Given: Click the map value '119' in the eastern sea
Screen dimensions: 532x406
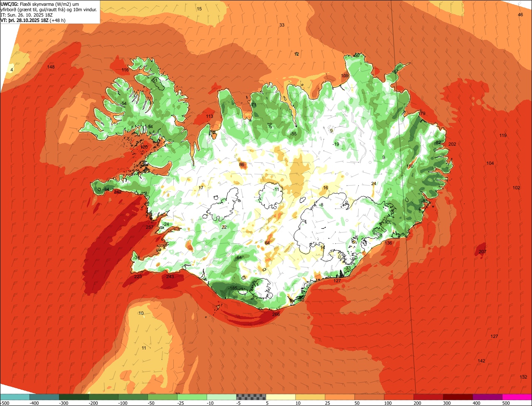Looking at the screenshot, I should coord(503,135).
